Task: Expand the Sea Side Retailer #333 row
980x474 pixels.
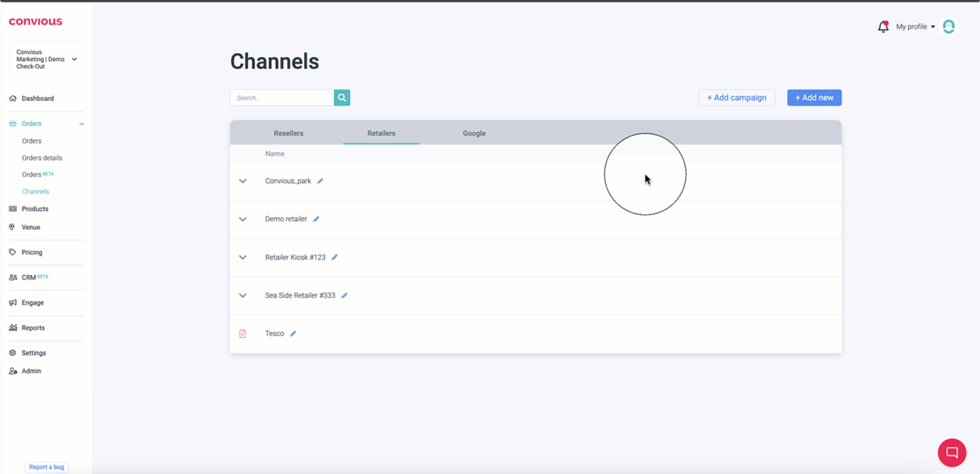Action: (243, 296)
